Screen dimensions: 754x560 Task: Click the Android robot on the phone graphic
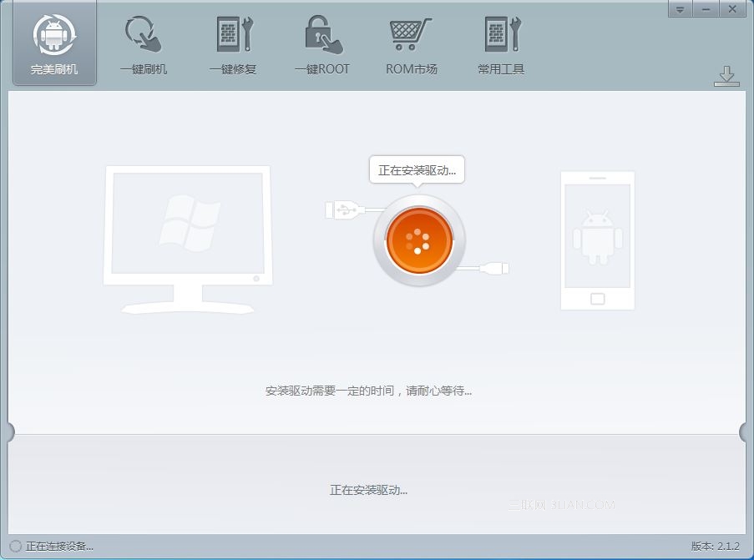pyautogui.click(x=598, y=238)
